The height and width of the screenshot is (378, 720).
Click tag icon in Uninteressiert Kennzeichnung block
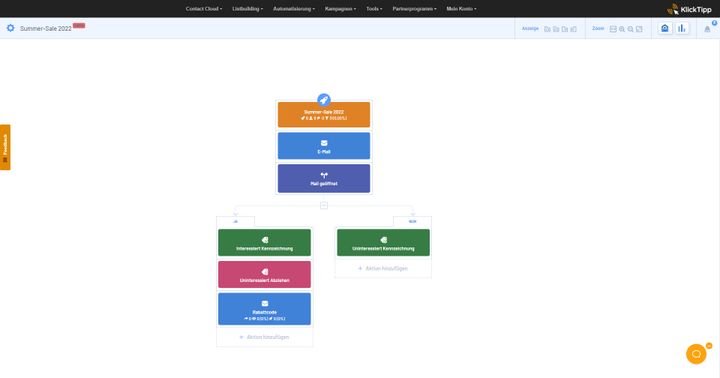383,240
